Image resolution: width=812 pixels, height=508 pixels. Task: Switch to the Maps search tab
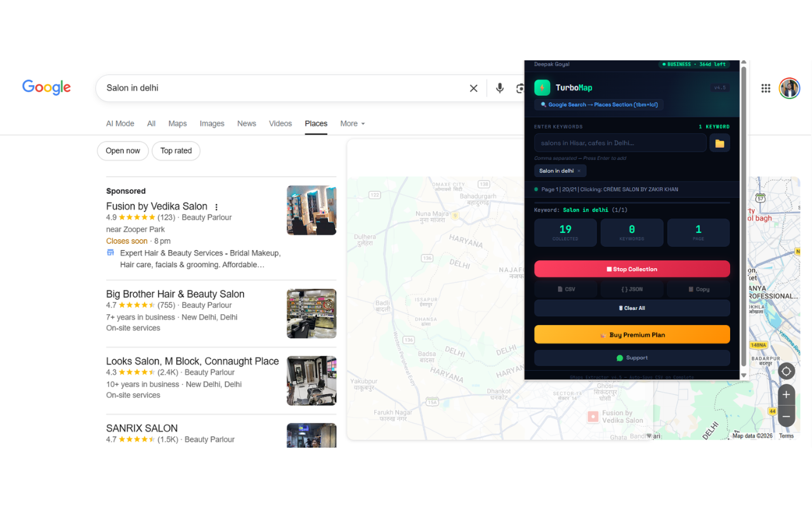click(x=177, y=123)
